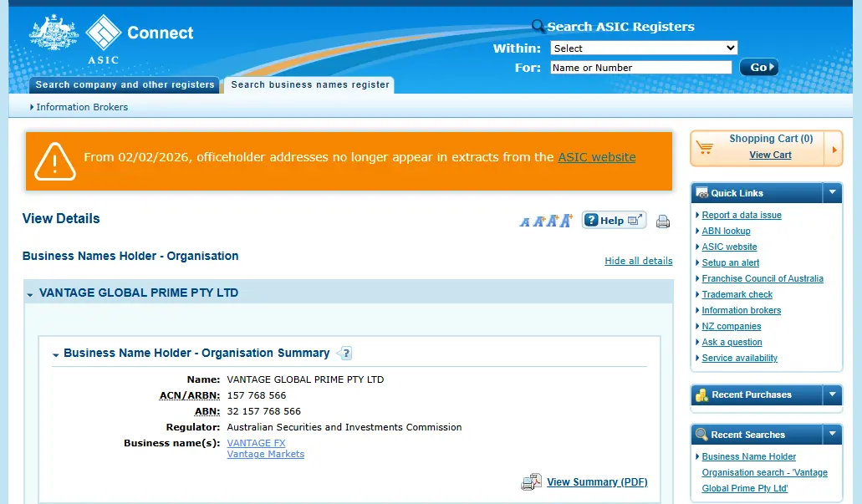Click the Quick Links panel icon
Image resolution: width=862 pixels, height=504 pixels.
[x=702, y=193]
